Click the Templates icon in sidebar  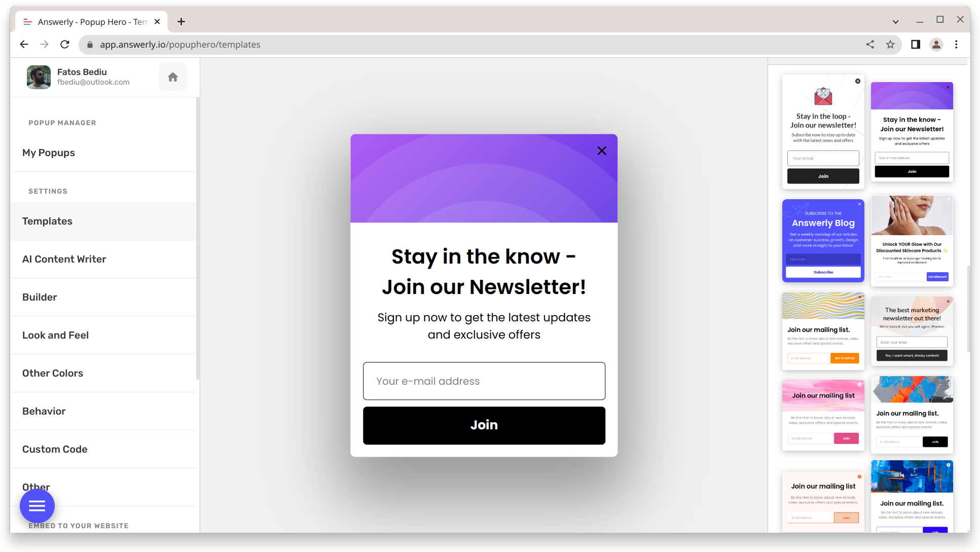tap(47, 221)
